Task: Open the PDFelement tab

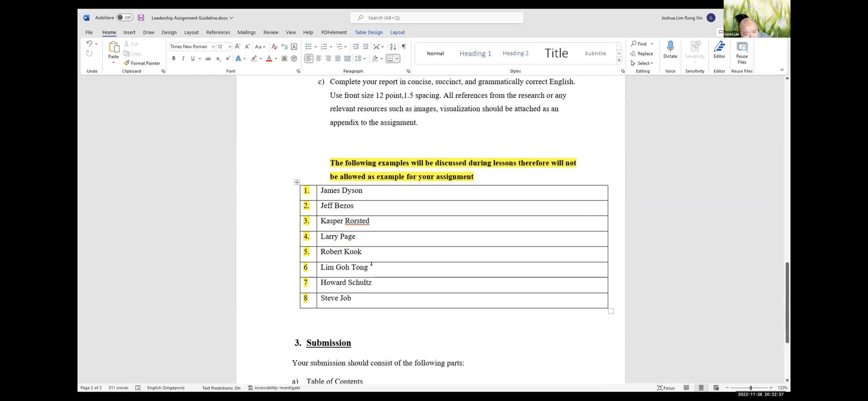Action: [x=334, y=32]
